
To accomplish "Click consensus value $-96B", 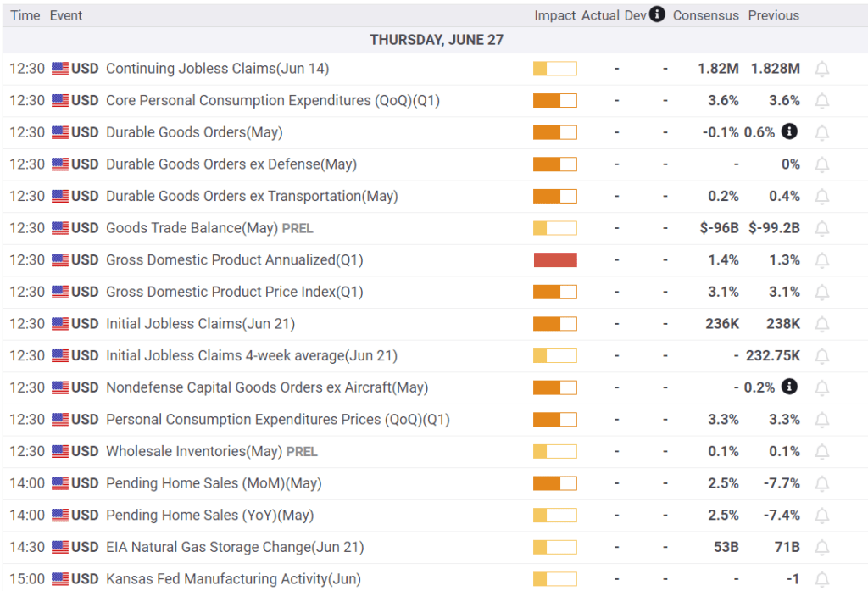I will click(719, 228).
